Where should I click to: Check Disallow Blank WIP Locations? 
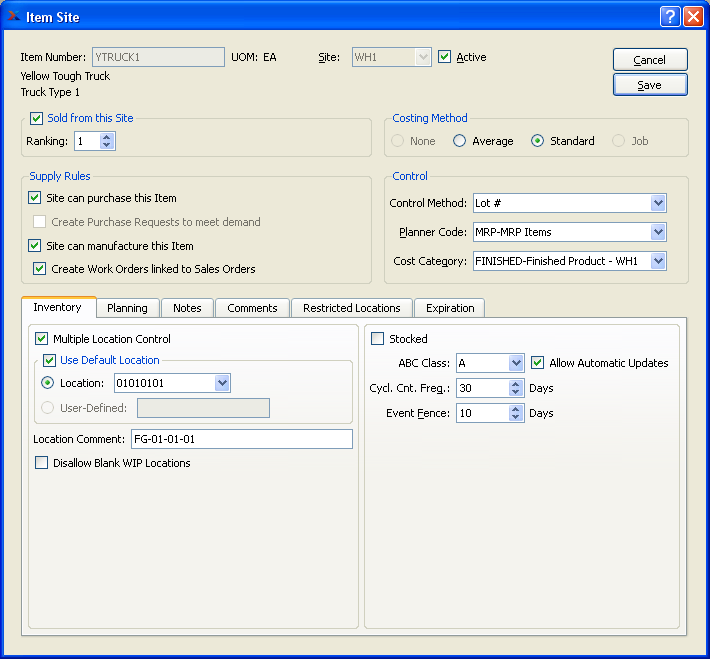tap(42, 463)
